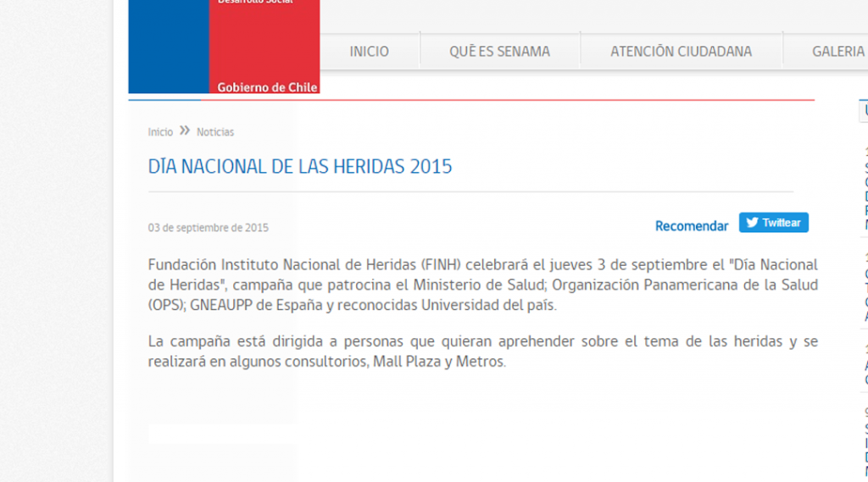Click the Gobierno de Chile logo text
The height and width of the screenshot is (482, 868).
267,87
